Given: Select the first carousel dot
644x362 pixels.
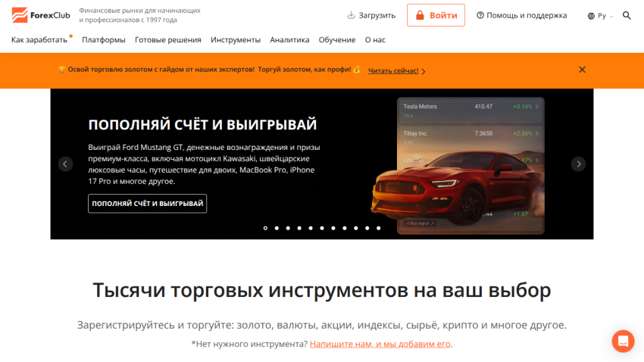Looking at the screenshot, I should click(265, 228).
